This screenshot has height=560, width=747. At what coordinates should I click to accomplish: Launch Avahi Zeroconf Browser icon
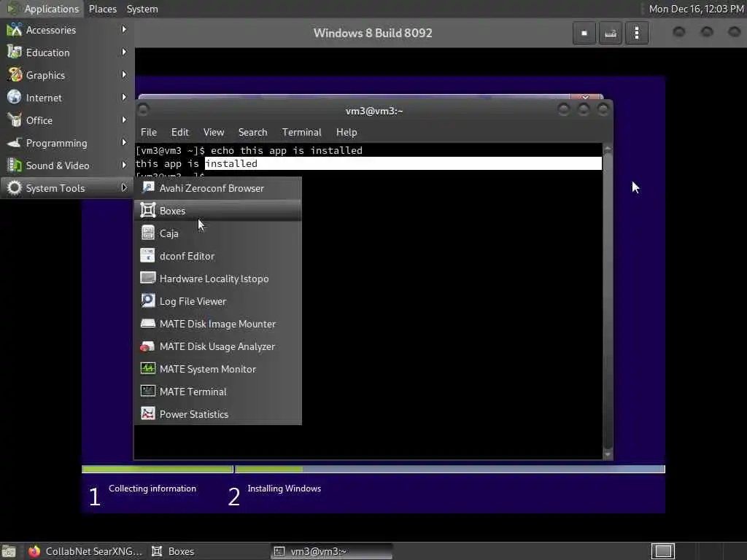pyautogui.click(x=147, y=187)
